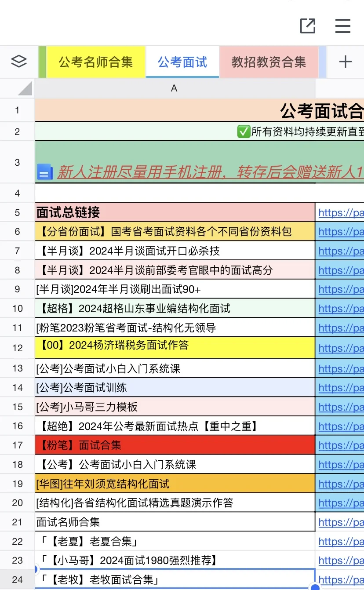Select row 1 header
Viewport: 364px width, 590px height.
(x=17, y=110)
